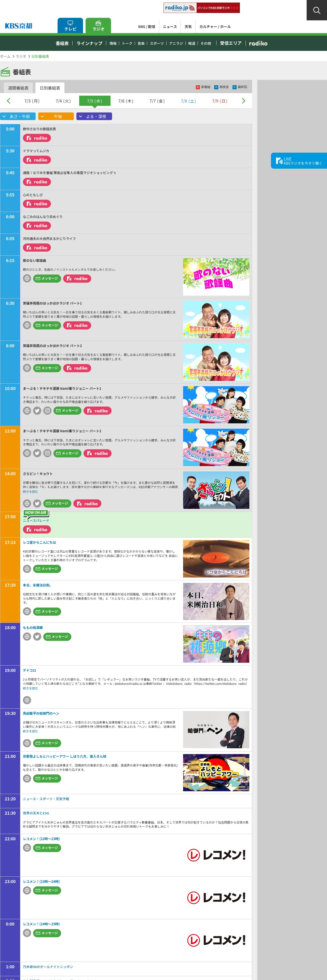The image size is (327, 980).
Task: Open 乃木坂46のオールナイトニッポン link
Action: click(48, 967)
